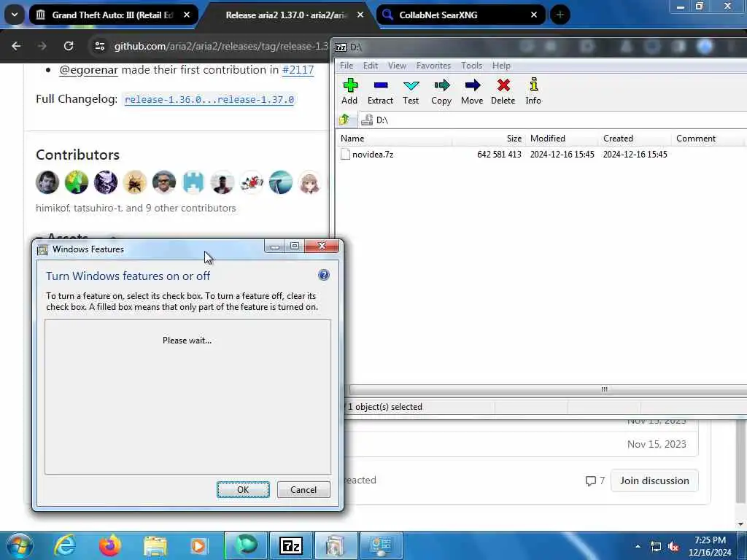This screenshot has width=747, height=560.
Task: Click the Test icon in 7-Zip toolbar
Action: [411, 91]
